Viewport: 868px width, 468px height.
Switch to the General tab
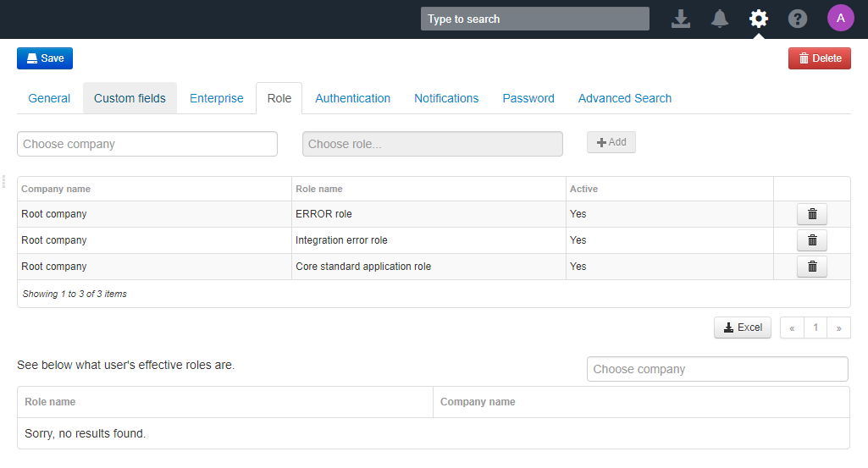pos(49,98)
